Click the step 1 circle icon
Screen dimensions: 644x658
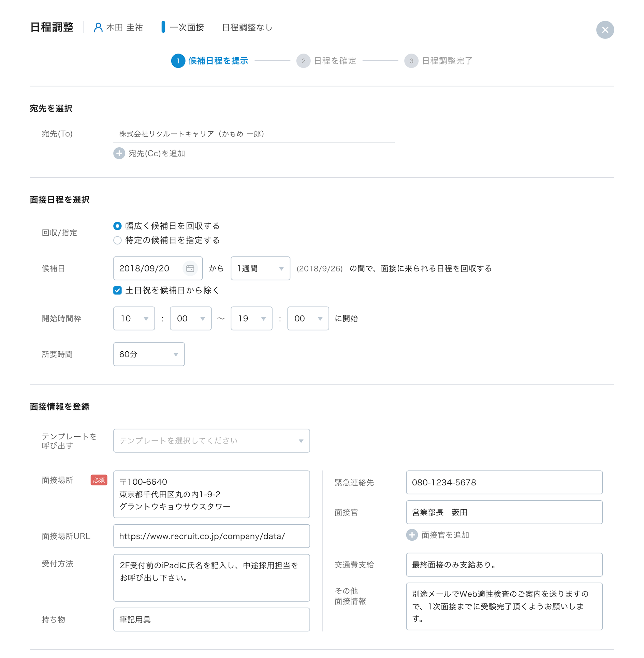(x=178, y=61)
